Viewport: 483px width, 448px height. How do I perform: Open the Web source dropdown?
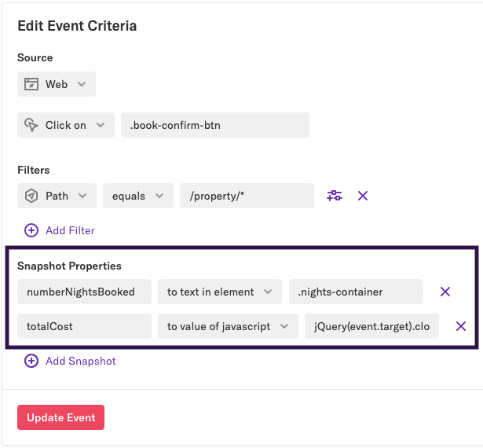tap(57, 84)
